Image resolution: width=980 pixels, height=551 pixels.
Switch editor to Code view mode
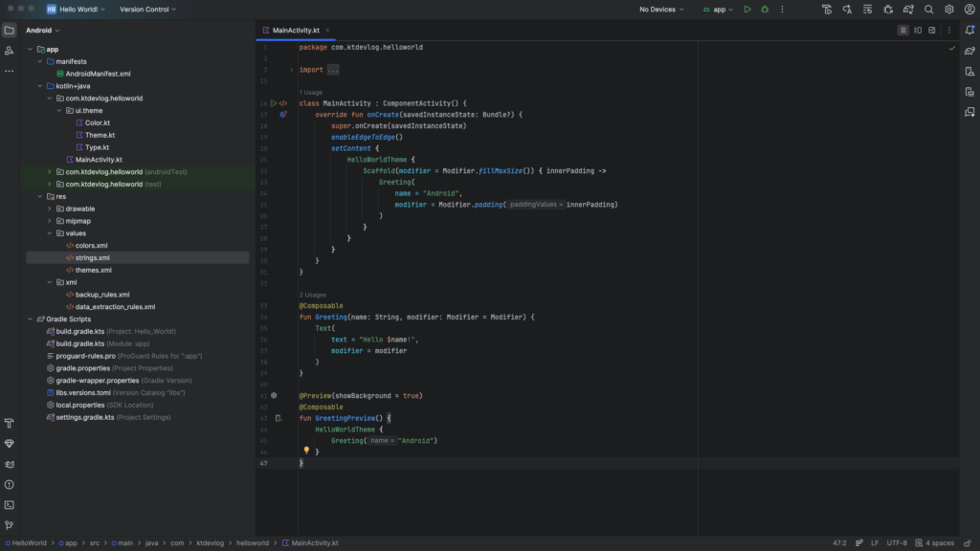pyautogui.click(x=902, y=30)
